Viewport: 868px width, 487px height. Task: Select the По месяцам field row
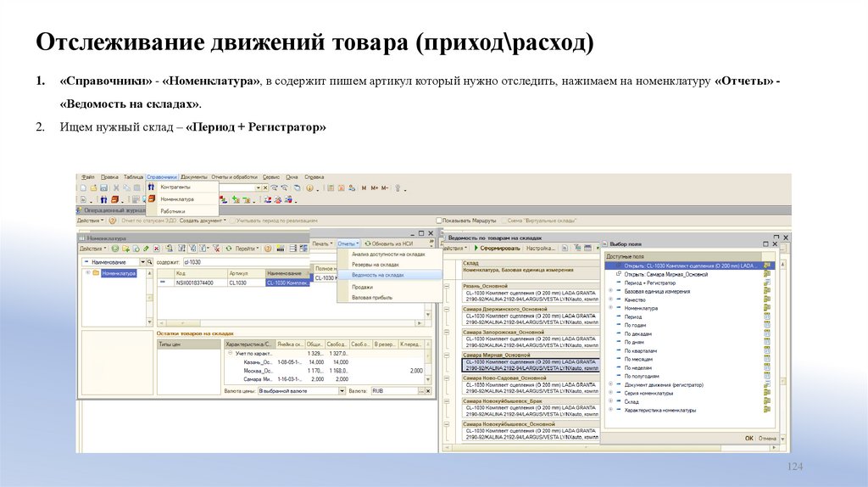click(638, 359)
